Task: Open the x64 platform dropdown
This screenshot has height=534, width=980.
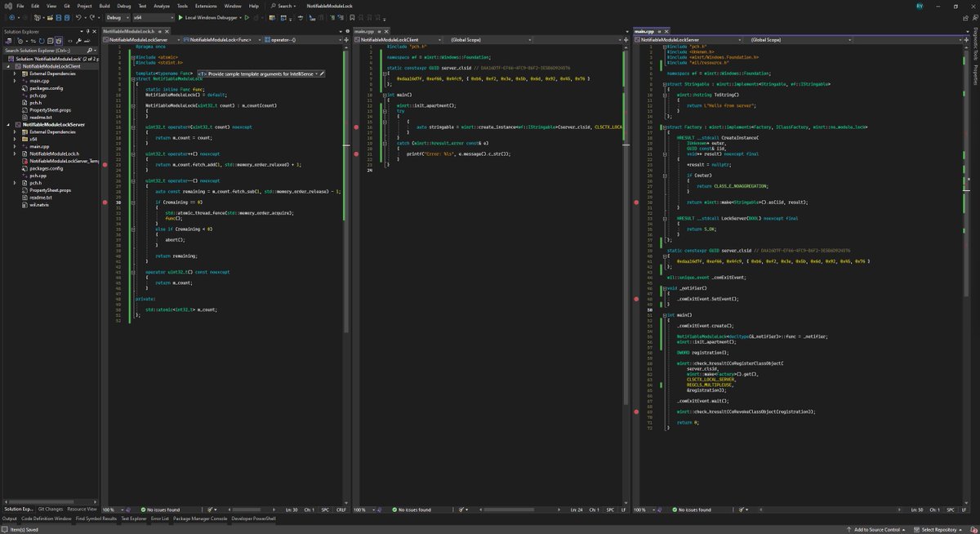Action: coord(153,17)
